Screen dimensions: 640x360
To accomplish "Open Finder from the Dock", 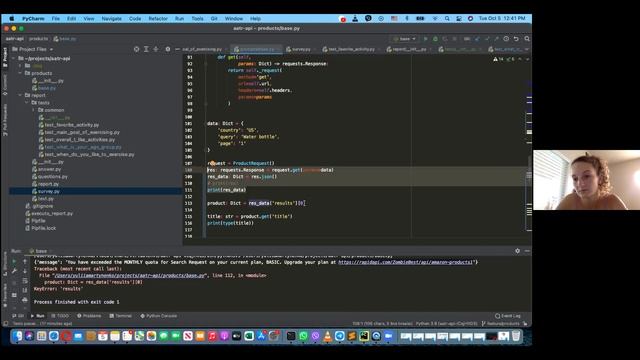I will [17, 336].
